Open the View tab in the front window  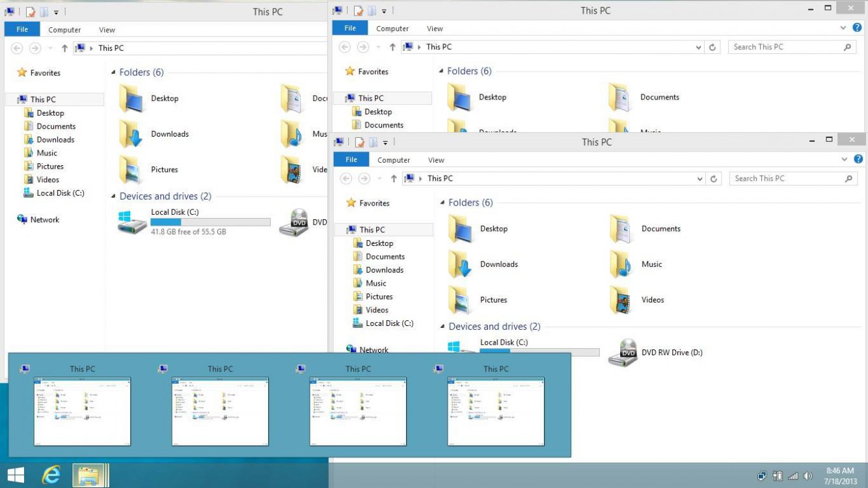point(436,160)
